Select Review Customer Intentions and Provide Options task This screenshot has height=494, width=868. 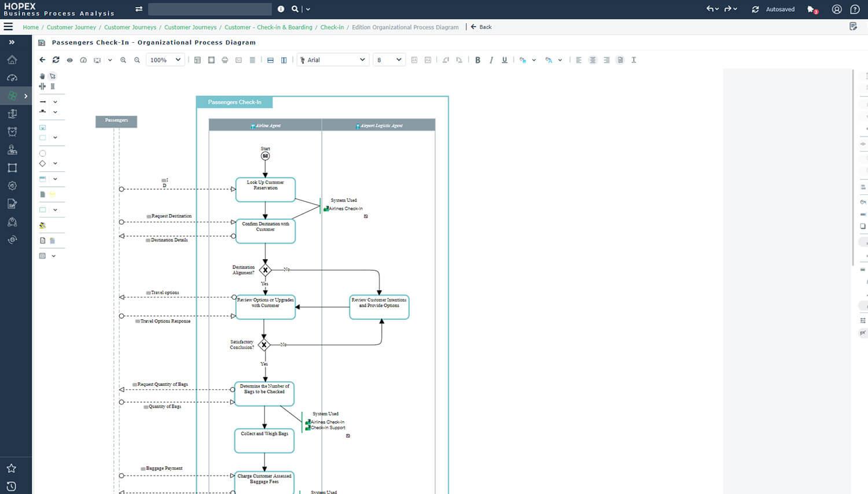[379, 307]
